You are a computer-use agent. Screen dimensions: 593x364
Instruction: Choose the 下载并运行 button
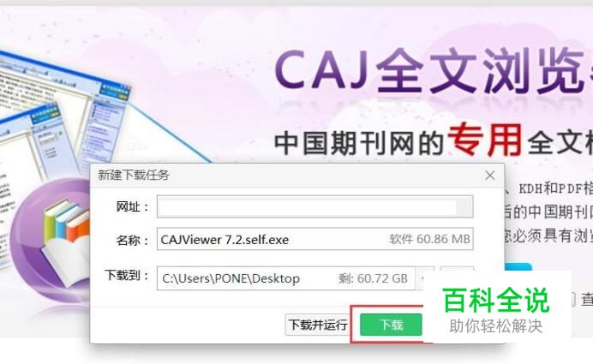tap(318, 325)
